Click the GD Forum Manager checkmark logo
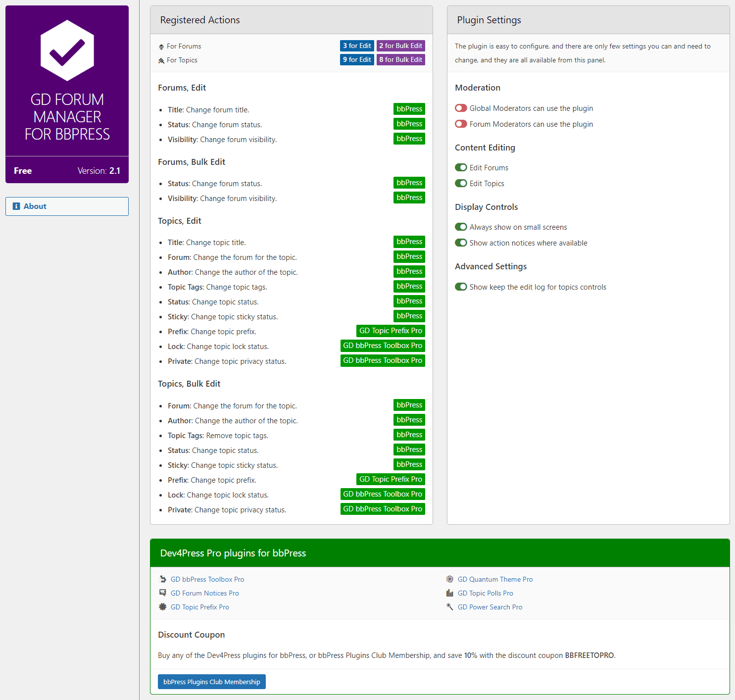 [67, 50]
